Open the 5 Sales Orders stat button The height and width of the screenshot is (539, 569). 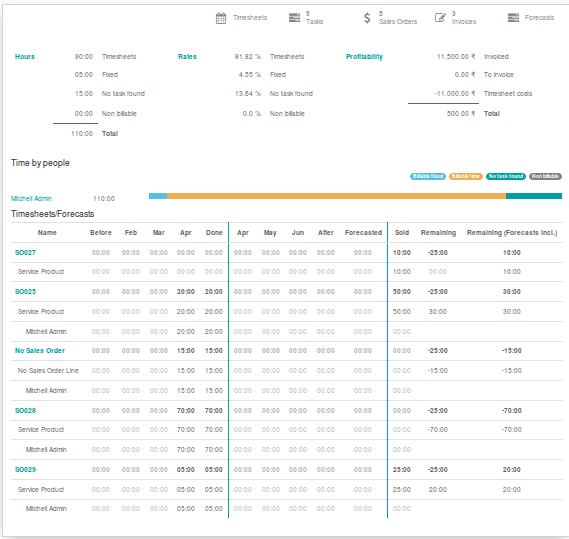[x=390, y=18]
